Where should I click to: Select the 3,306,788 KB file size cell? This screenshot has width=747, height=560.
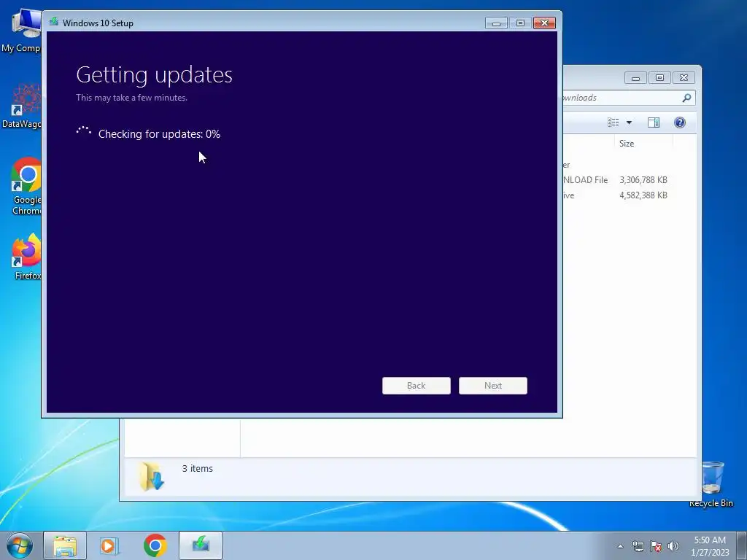643,180
